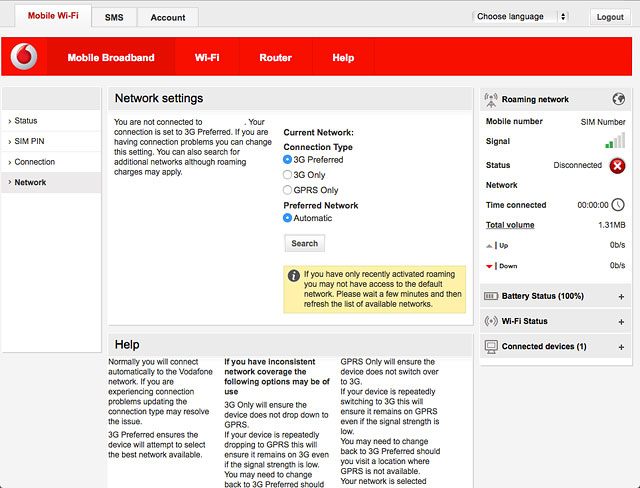The height and width of the screenshot is (488, 640).
Task: Expand the Wi-Fi Status section
Action: [x=621, y=322]
